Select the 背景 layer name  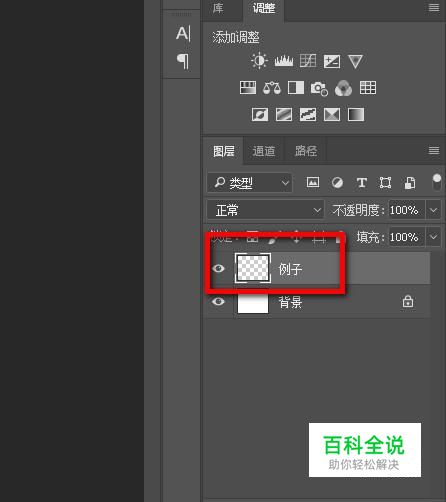coord(290,302)
